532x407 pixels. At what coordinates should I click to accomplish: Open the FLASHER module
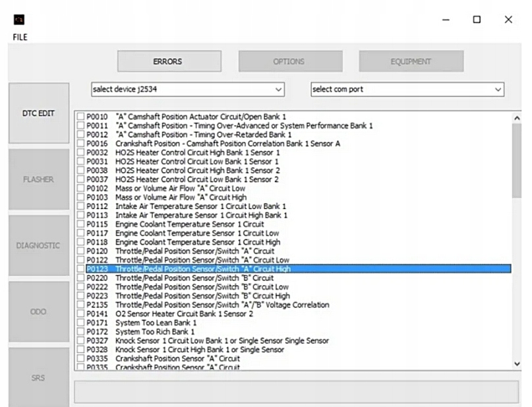pyautogui.click(x=39, y=179)
